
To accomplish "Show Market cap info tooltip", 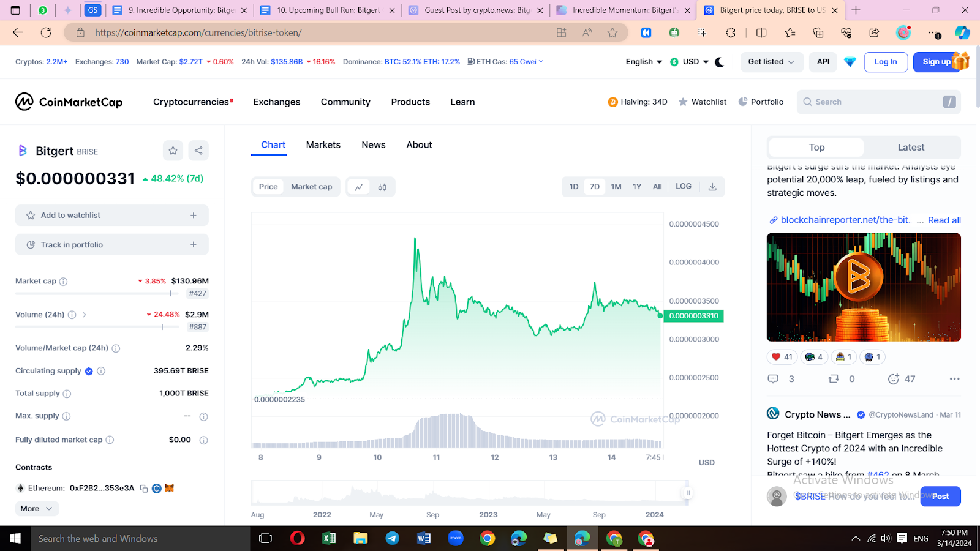I will coord(63,282).
